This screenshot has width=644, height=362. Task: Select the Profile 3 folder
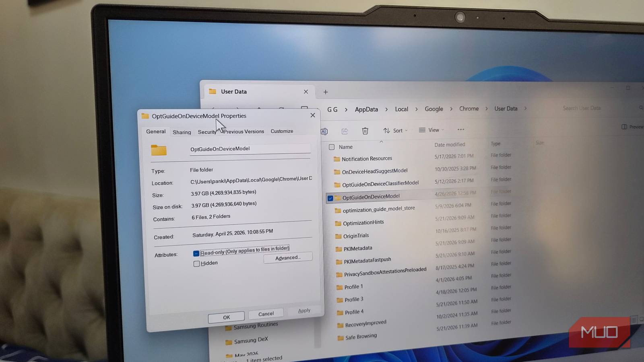354,300
